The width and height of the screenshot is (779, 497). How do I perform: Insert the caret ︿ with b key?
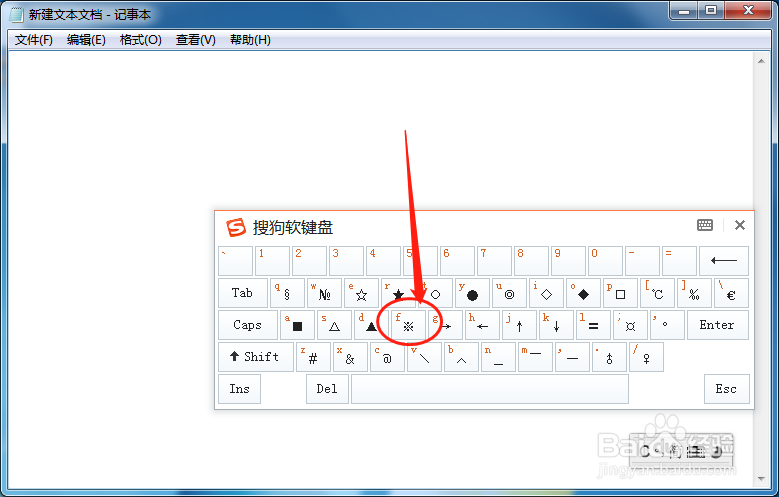tap(461, 357)
